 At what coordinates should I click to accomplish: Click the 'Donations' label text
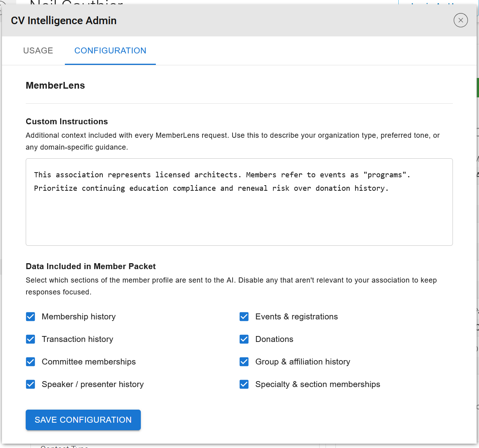point(275,339)
